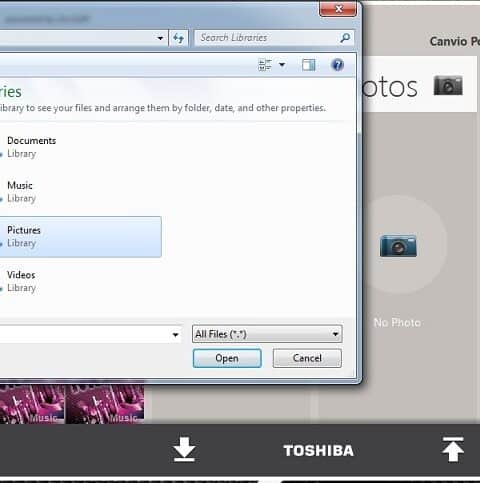Expand the address bar history dropdown
480x483 pixels.
[x=160, y=38]
